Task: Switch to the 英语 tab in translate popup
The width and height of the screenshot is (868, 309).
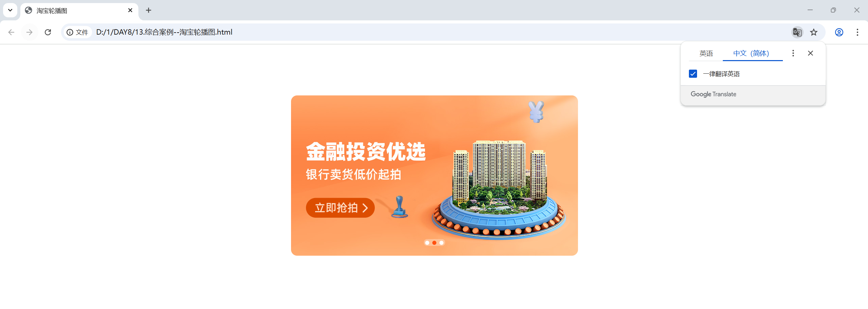Action: [706, 53]
